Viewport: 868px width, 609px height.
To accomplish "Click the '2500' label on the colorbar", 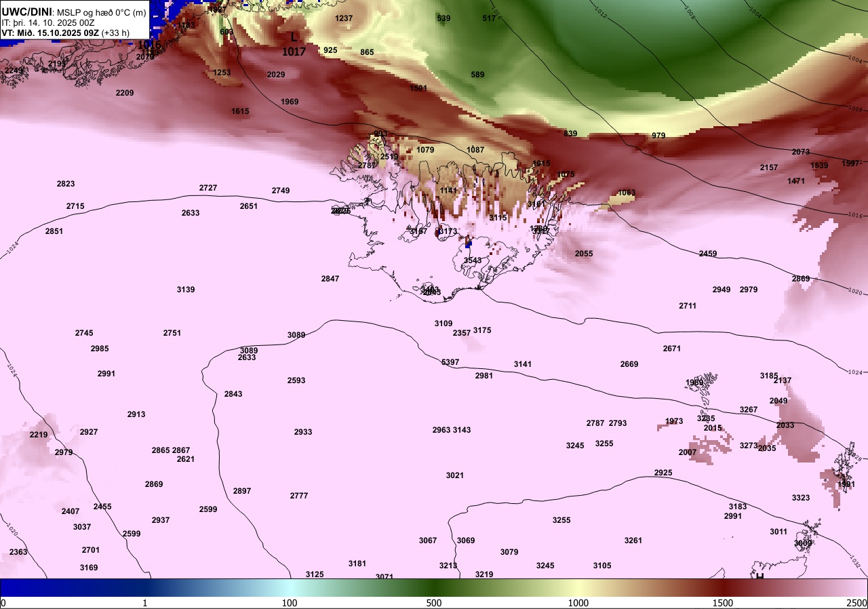I will (858, 603).
